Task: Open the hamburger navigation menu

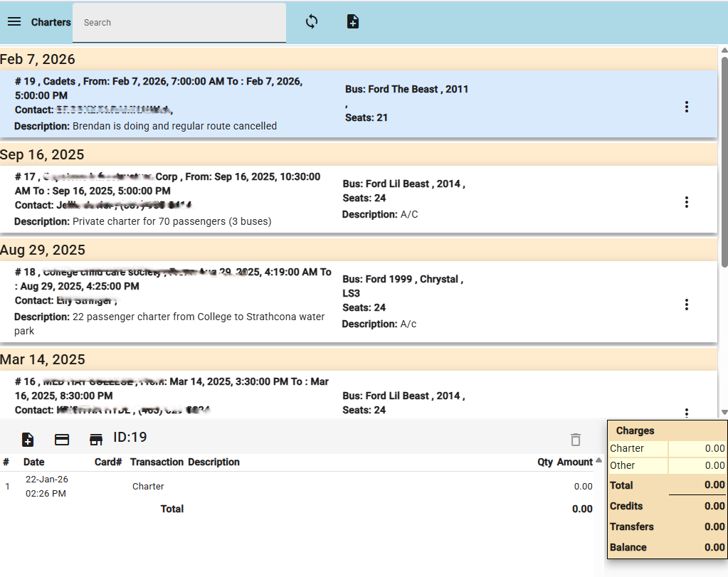Action: (x=14, y=22)
